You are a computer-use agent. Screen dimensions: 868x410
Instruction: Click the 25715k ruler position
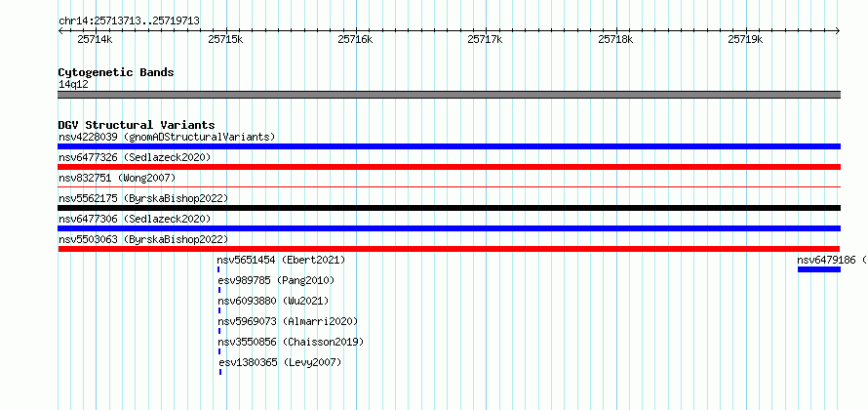[225, 39]
